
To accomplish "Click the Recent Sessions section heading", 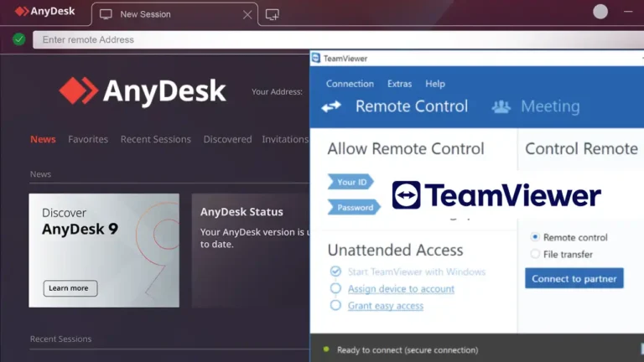I will click(60, 339).
